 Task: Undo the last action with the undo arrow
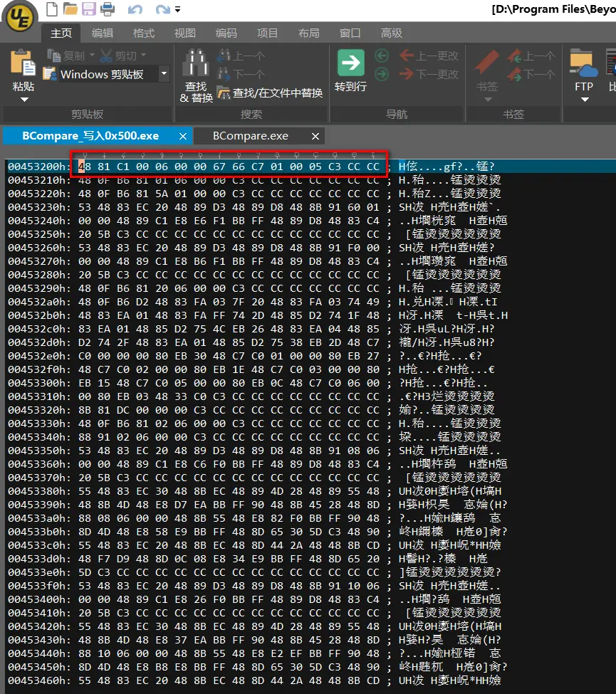pyautogui.click(x=135, y=9)
